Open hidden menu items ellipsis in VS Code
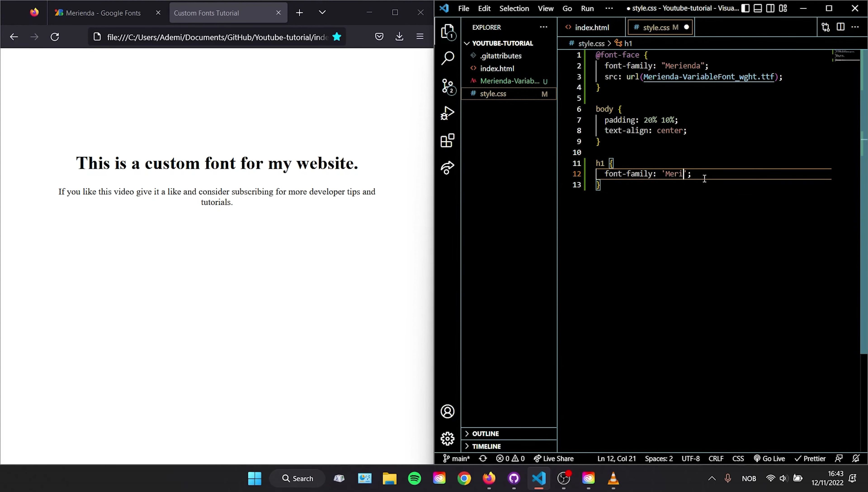This screenshot has height=492, width=868. (x=609, y=8)
